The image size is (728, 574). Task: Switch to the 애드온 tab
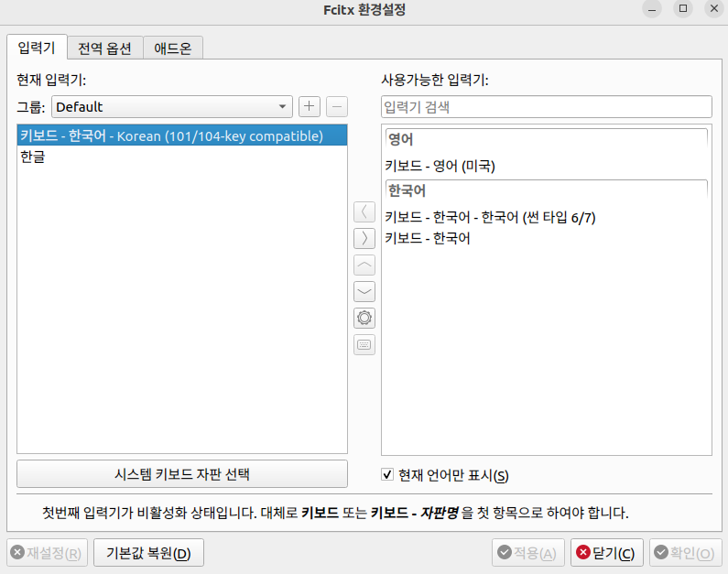[173, 49]
